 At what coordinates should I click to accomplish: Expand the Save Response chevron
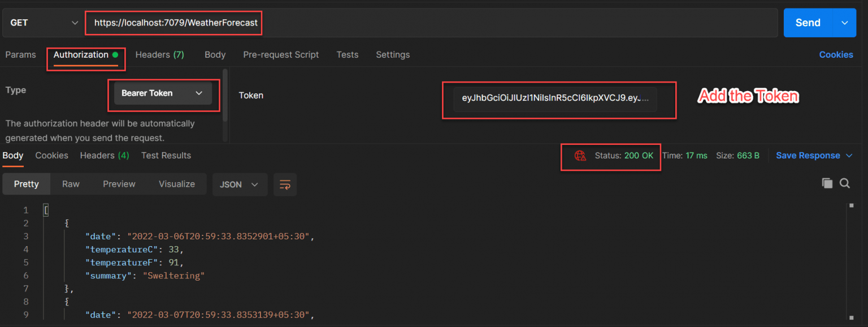pyautogui.click(x=849, y=156)
